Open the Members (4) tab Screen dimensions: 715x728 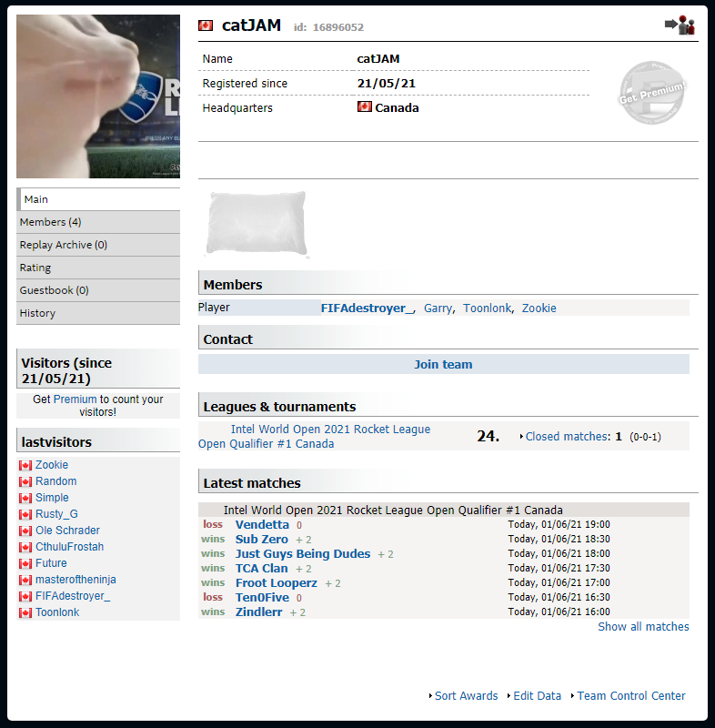98,222
